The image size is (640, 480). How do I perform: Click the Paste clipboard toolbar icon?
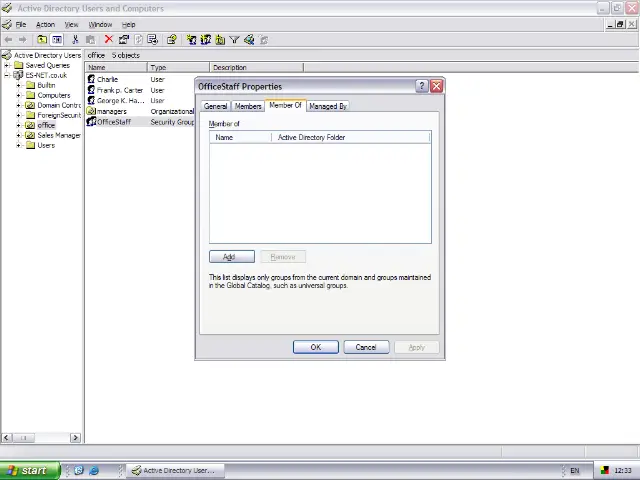[x=90, y=40]
